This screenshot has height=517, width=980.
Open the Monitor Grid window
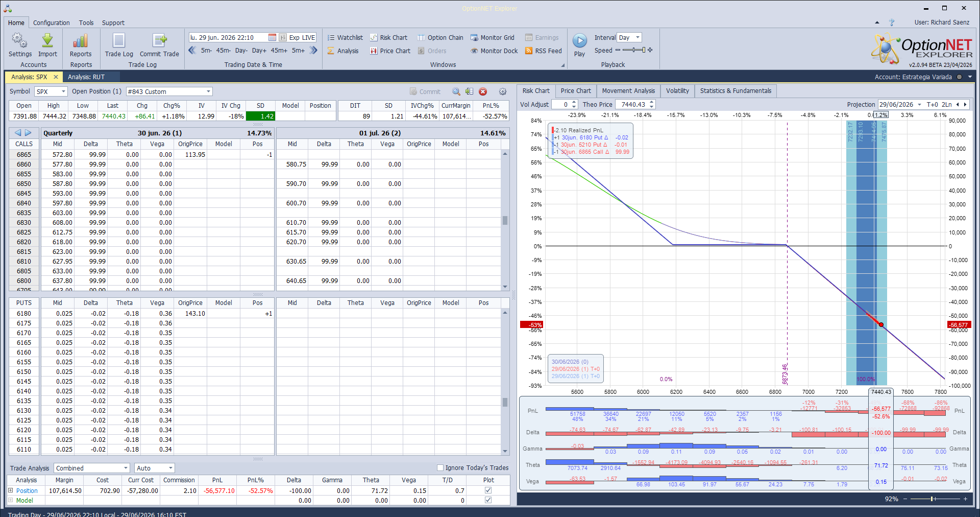coord(493,38)
